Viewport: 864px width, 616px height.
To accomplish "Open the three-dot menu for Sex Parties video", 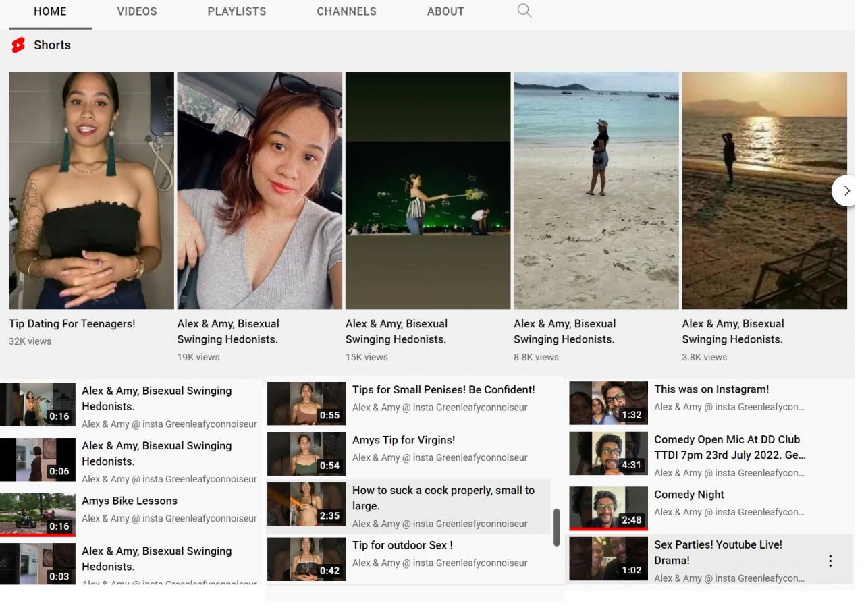I will [x=830, y=561].
